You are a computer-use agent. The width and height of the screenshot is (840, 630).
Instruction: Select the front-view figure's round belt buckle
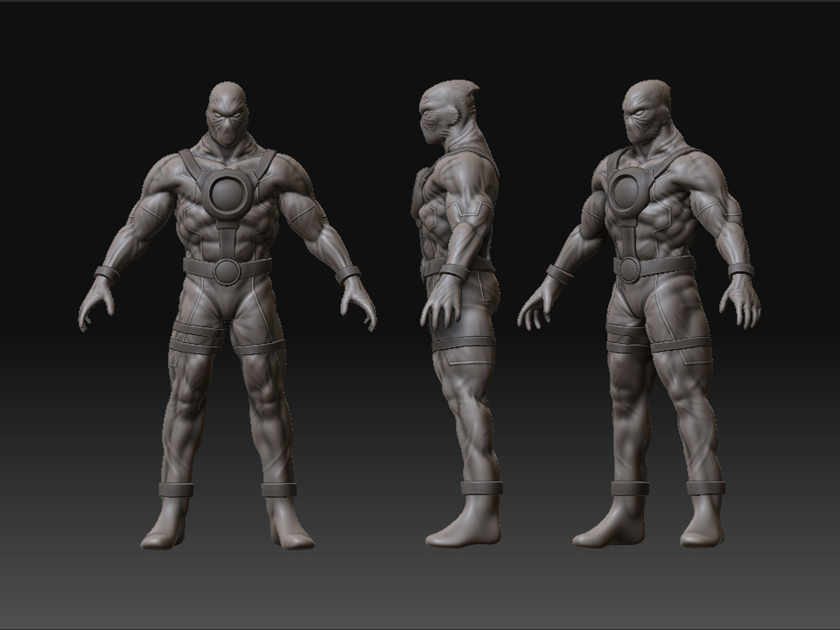(227, 270)
